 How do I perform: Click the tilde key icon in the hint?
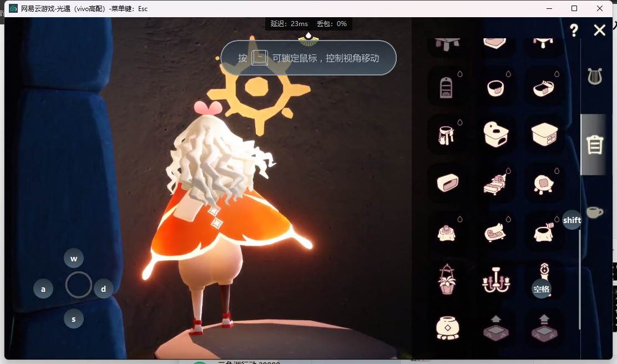[260, 58]
